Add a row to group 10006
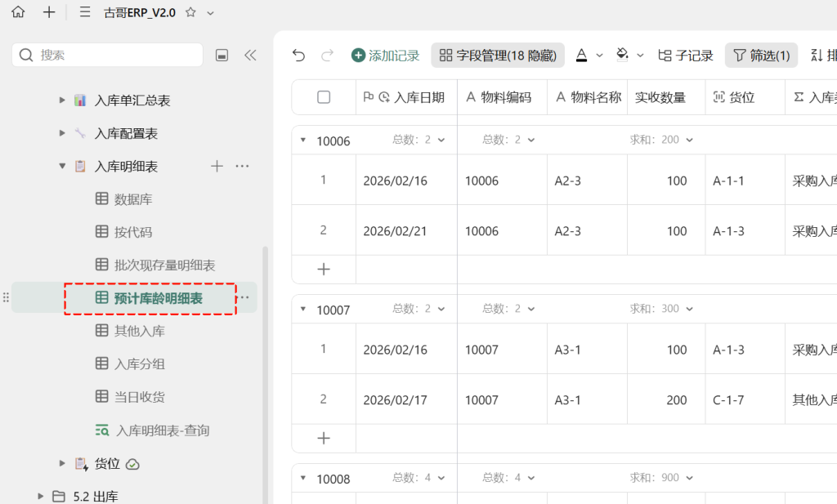The width and height of the screenshot is (837, 504). pos(324,270)
